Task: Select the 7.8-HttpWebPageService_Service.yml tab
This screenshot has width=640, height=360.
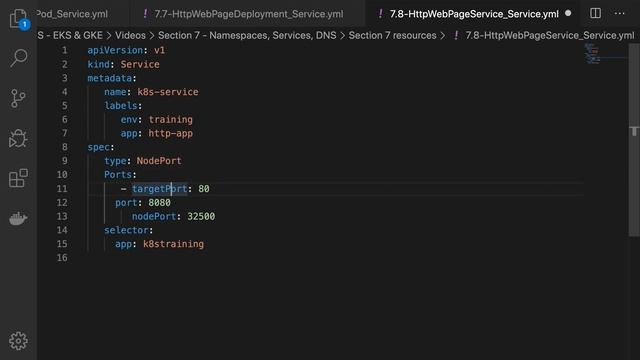Action: coord(474,14)
